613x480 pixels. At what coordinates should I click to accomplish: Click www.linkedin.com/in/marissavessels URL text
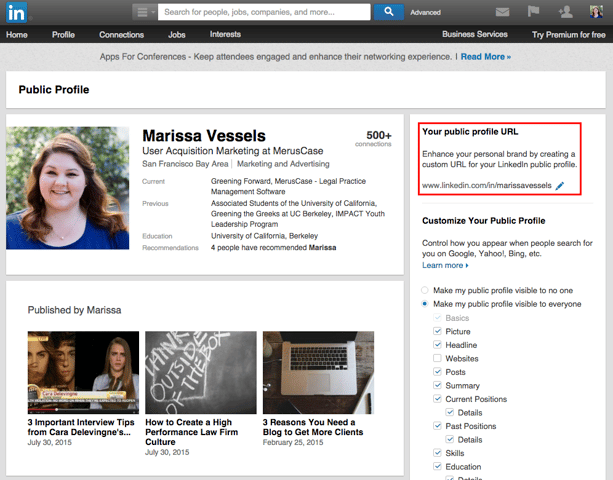[x=487, y=185]
